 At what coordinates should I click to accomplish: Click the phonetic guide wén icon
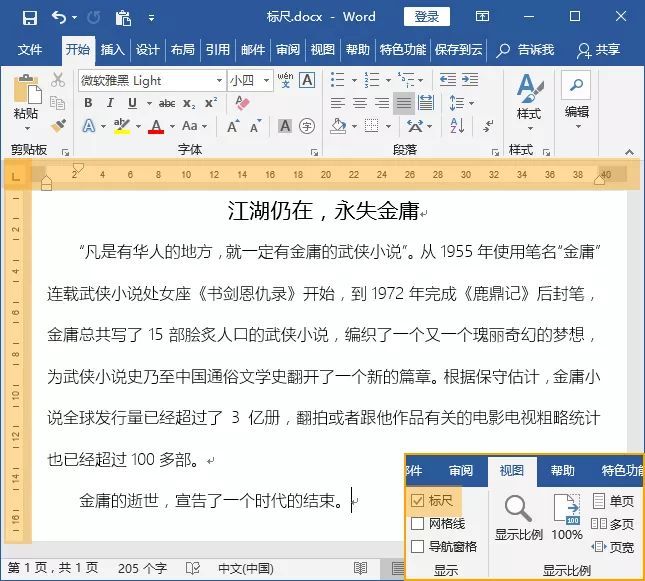(x=285, y=80)
